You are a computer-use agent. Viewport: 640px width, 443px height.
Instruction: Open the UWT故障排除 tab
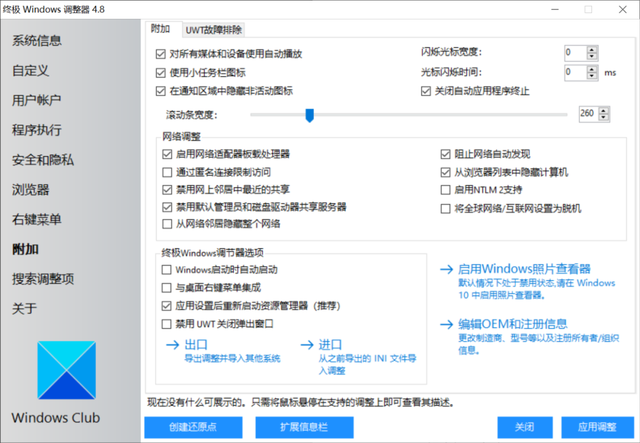(213, 30)
